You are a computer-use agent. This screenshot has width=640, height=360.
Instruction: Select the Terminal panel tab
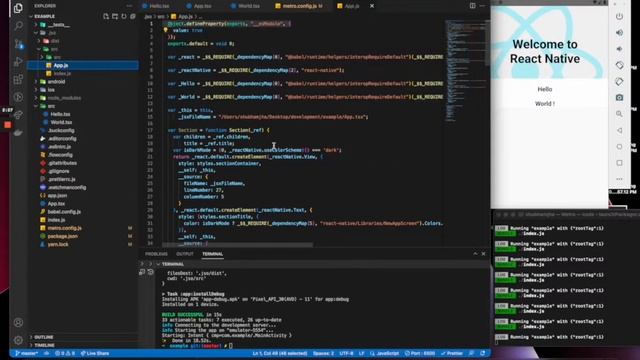pyautogui.click(x=213, y=254)
